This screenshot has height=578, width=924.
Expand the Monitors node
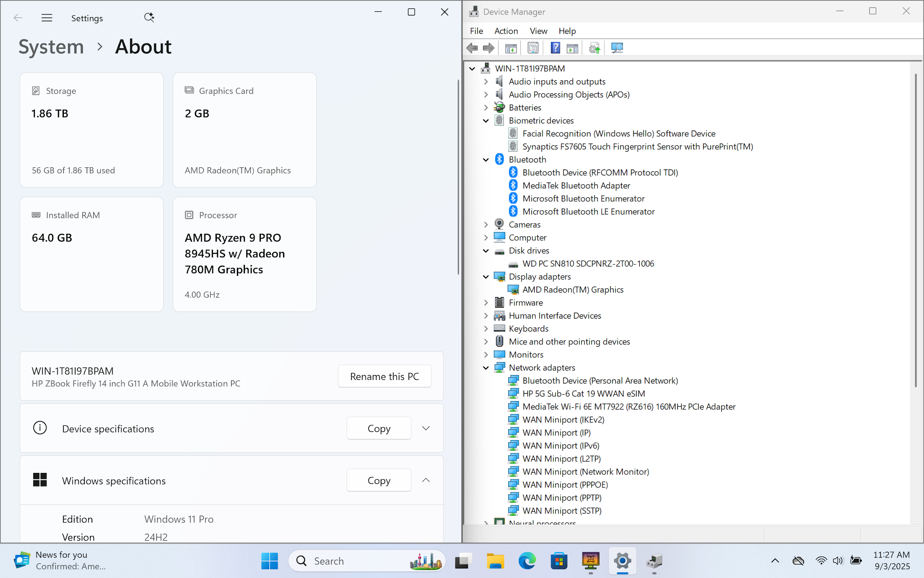(486, 355)
